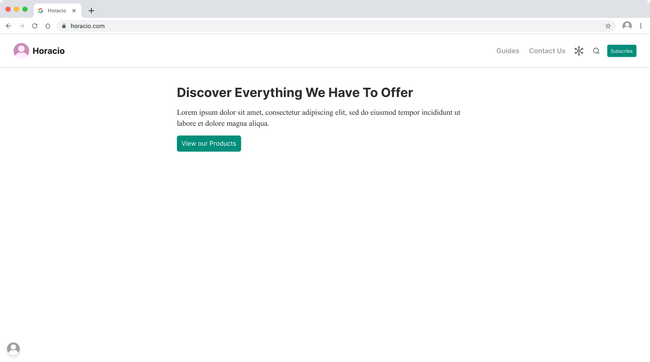Open the site search magnifier icon

(596, 51)
